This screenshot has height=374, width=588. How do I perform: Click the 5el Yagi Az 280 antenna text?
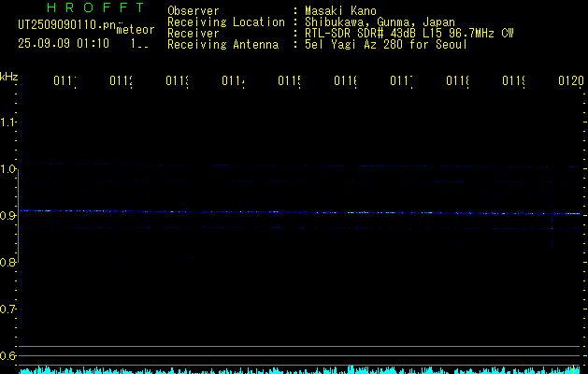click(x=386, y=45)
